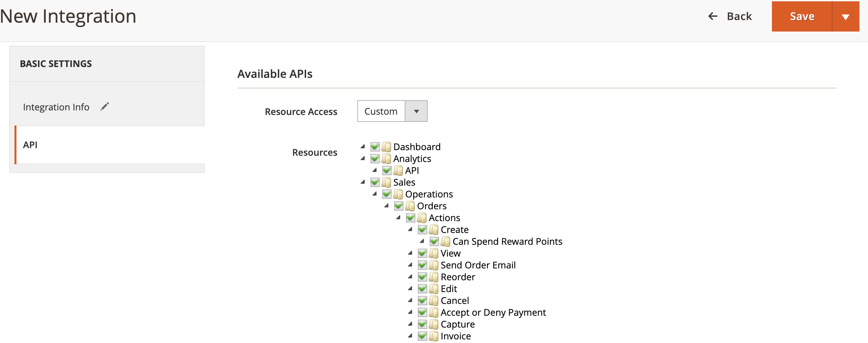The image size is (868, 343).
Task: Click the Sales folder icon
Action: pyautogui.click(x=386, y=182)
